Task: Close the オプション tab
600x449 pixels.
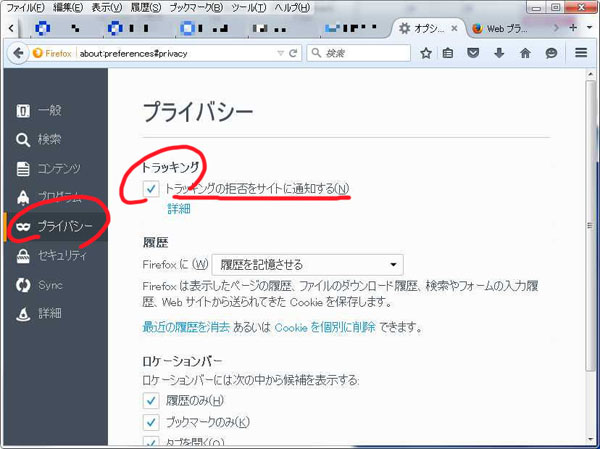Action: pyautogui.click(x=454, y=28)
